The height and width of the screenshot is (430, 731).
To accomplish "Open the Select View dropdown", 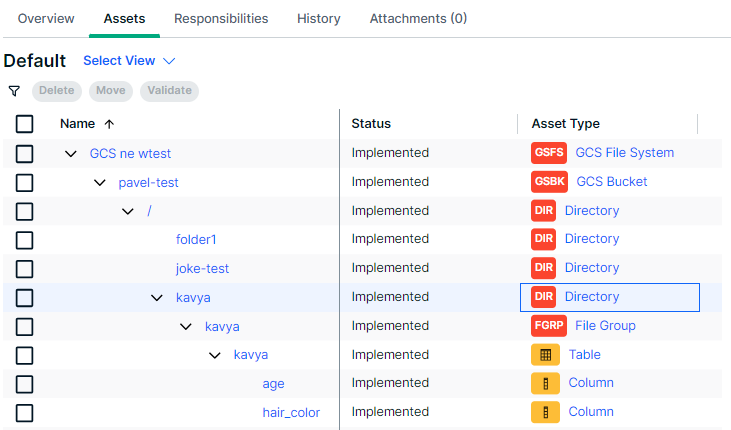I will [129, 61].
